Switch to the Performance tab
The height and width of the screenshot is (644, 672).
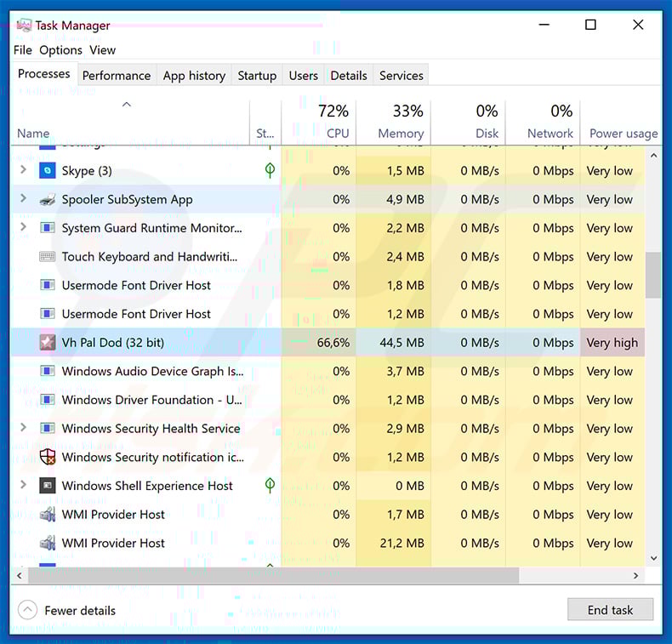[117, 76]
